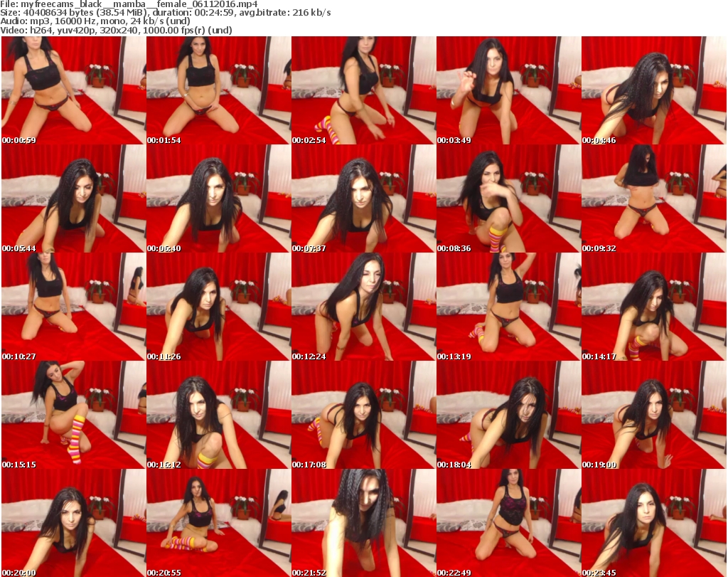Image resolution: width=728 pixels, height=577 pixels.
Task: Select the thumbnail stamped 00:01:54
Action: pos(219,90)
